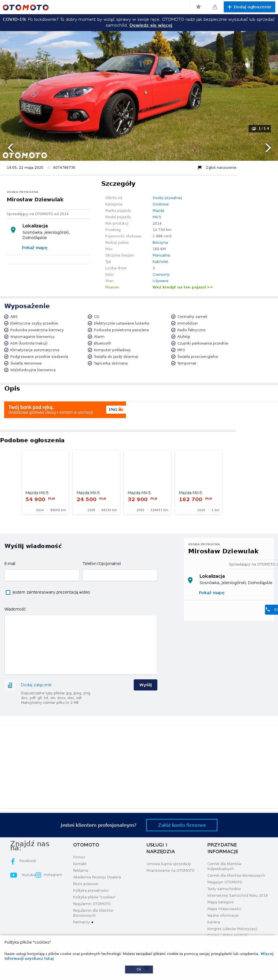Filter by Osoby prywatnej link
Viewport: 278px width, 980px height.
pyautogui.click(x=167, y=198)
